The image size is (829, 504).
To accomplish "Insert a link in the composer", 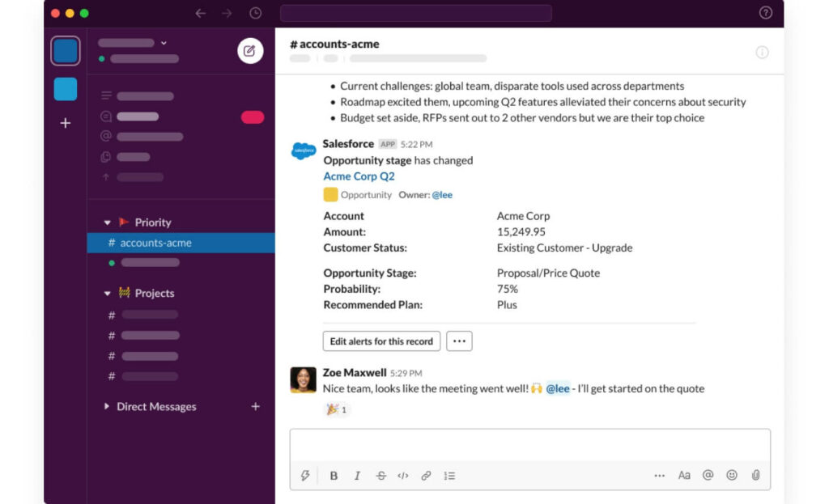I will coord(426,476).
